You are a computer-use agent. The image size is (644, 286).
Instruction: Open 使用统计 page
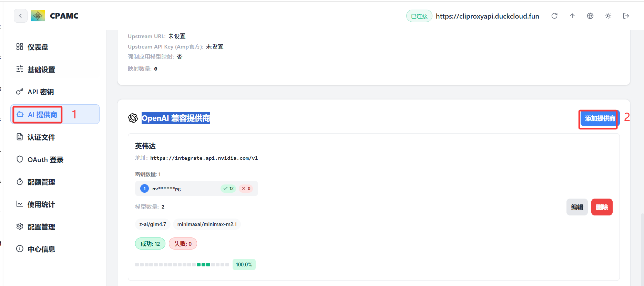55,204
